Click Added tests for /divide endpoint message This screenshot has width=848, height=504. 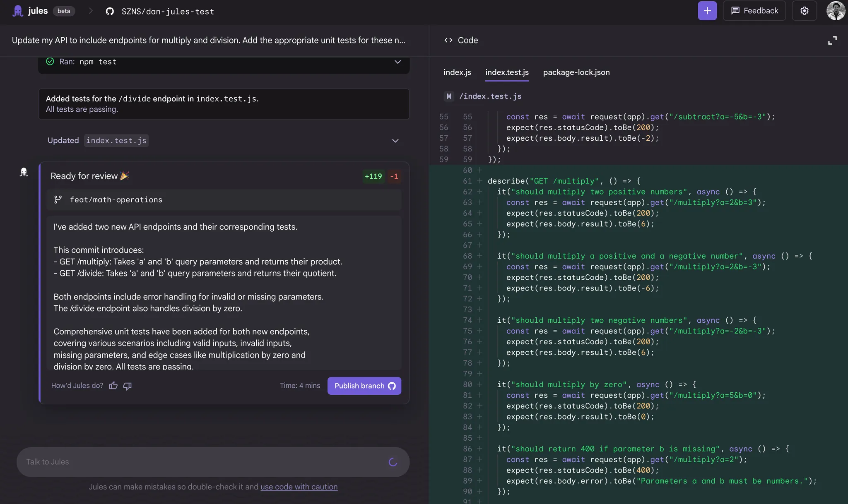[152, 99]
